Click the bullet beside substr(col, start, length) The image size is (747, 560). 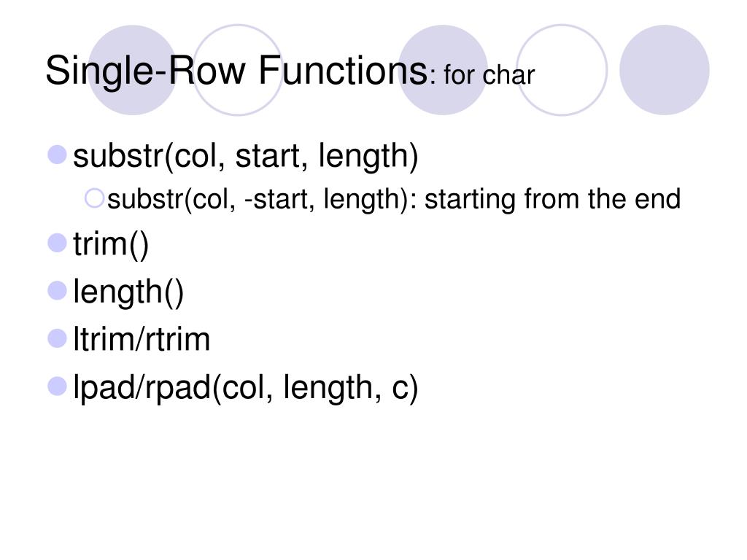pyautogui.click(x=57, y=155)
